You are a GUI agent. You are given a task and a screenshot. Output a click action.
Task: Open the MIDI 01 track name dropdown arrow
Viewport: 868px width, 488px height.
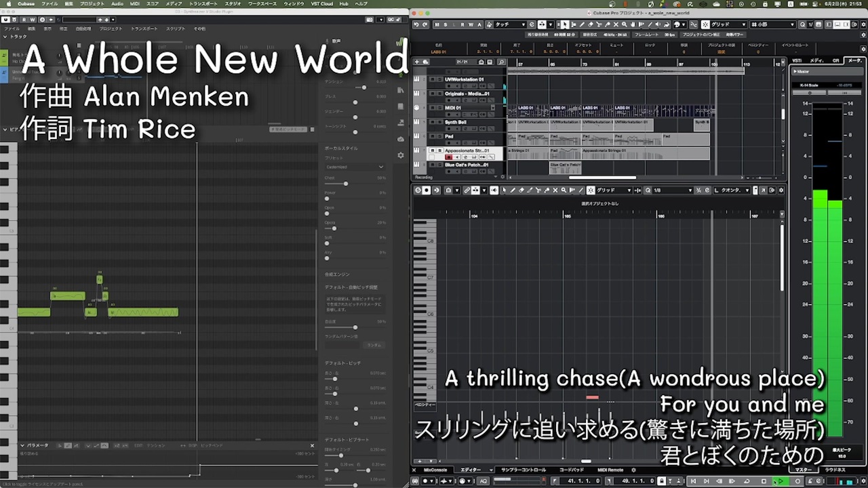(x=492, y=108)
